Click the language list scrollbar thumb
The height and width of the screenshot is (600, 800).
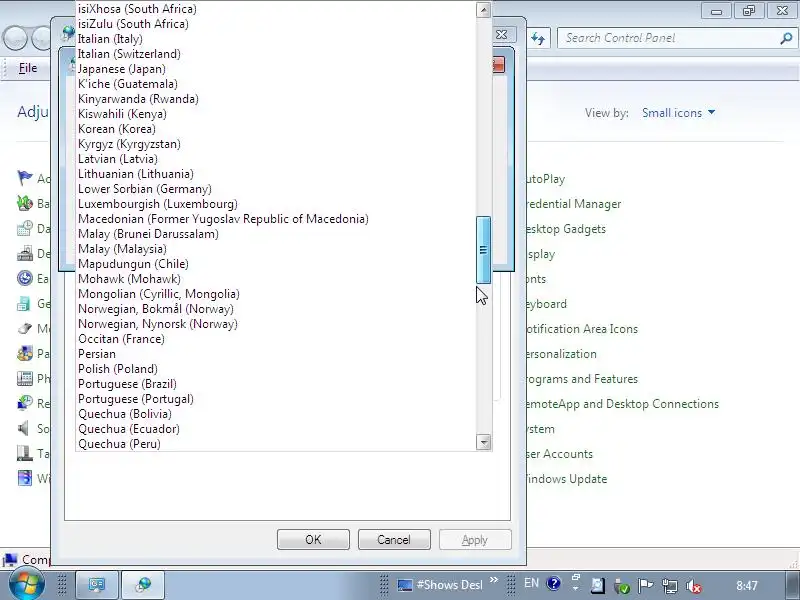click(483, 249)
